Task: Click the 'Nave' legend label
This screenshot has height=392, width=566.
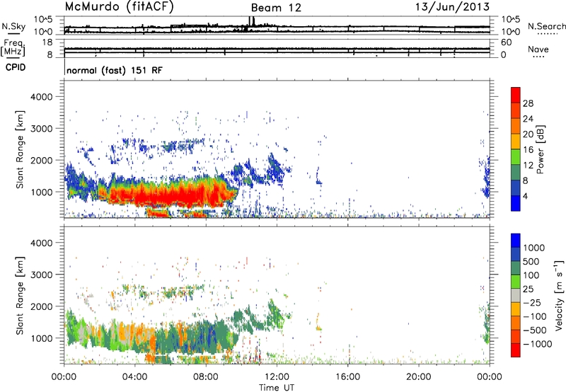Action: pos(538,49)
